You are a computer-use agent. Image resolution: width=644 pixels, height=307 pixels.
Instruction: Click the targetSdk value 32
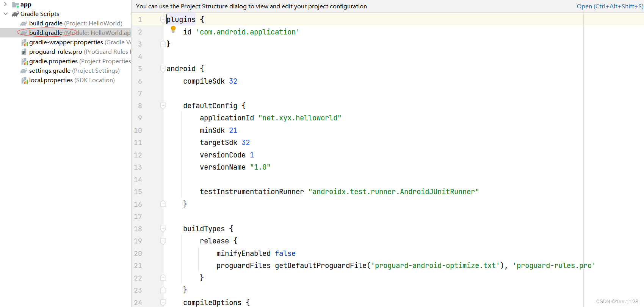click(246, 143)
